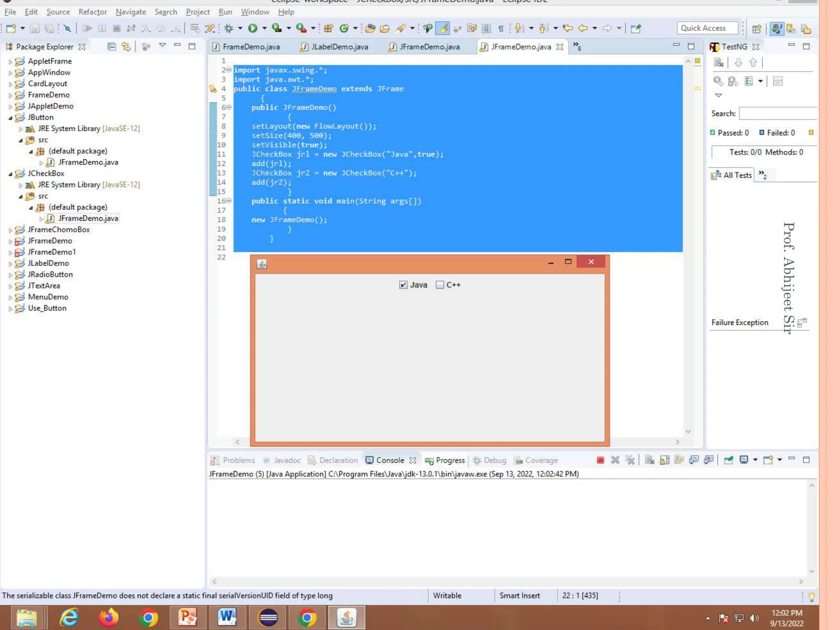Expand the JFrameChomoBox project
The height and width of the screenshot is (630, 840).
[x=10, y=230]
